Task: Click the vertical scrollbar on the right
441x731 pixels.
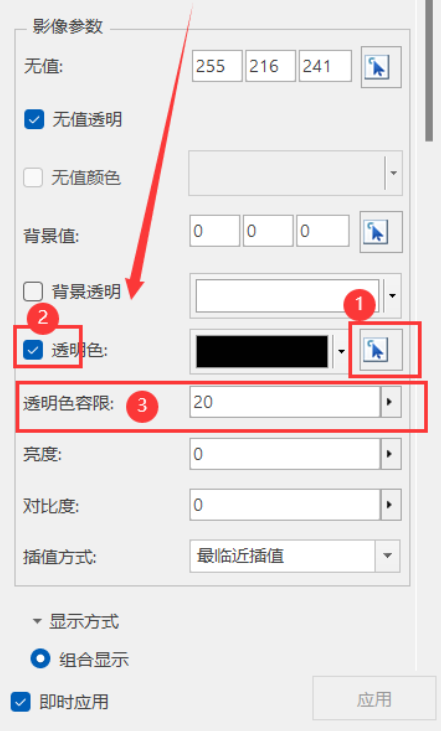Action: [429, 70]
